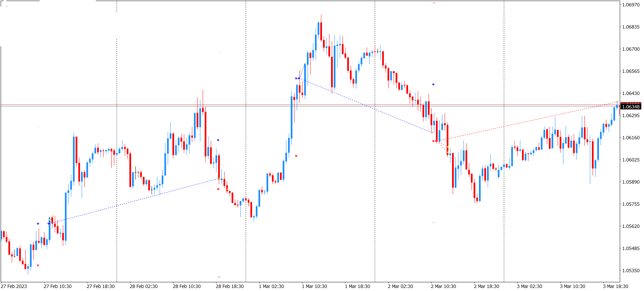Image resolution: width=644 pixels, height=291 pixels.
Task: Click the 27 Feb 2023 time label
Action: pos(14,286)
